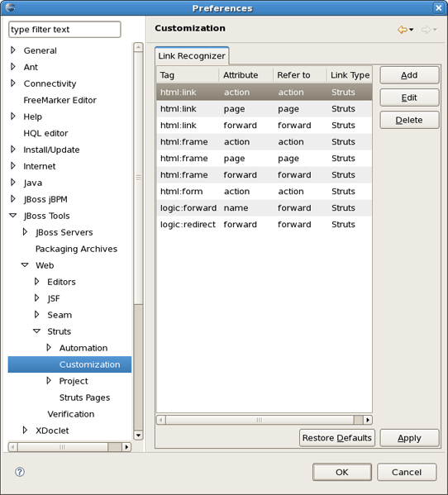Apply the customization changes
This screenshot has height=495, width=448.
pos(409,438)
